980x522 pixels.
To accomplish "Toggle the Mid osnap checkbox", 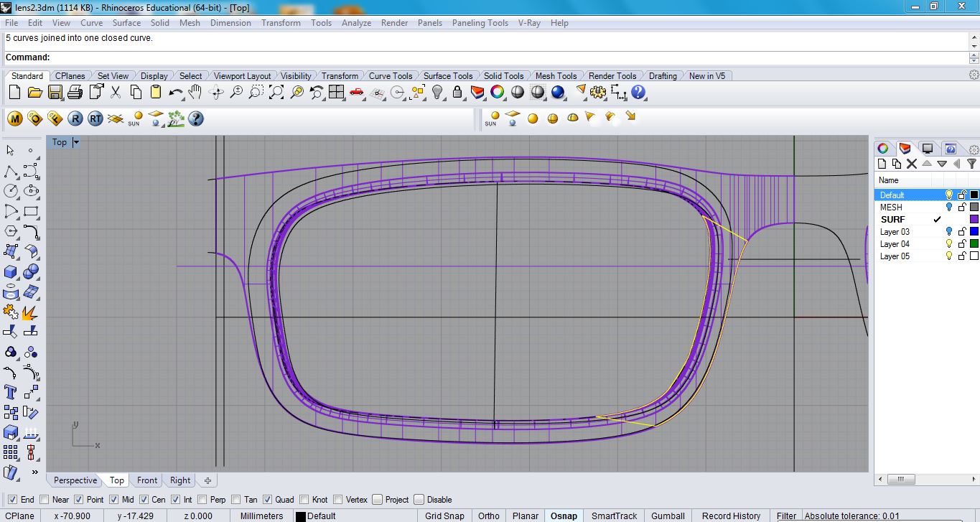I will (x=114, y=500).
